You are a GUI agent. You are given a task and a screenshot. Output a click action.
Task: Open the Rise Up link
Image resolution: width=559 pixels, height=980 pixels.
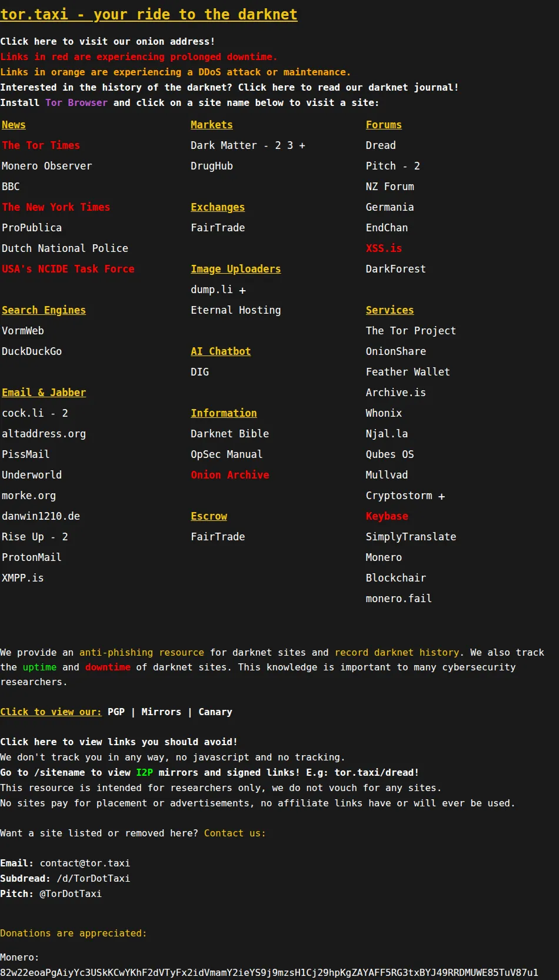[23, 537]
